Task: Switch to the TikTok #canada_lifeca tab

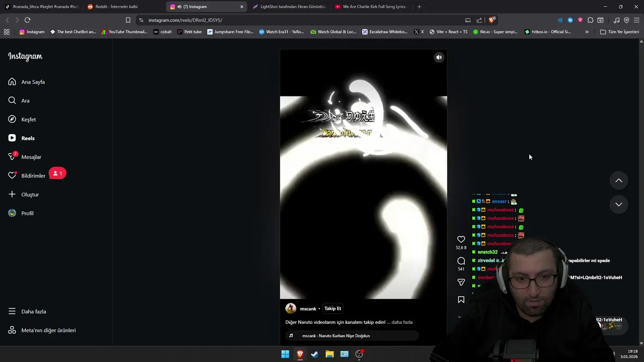Action: point(42,7)
